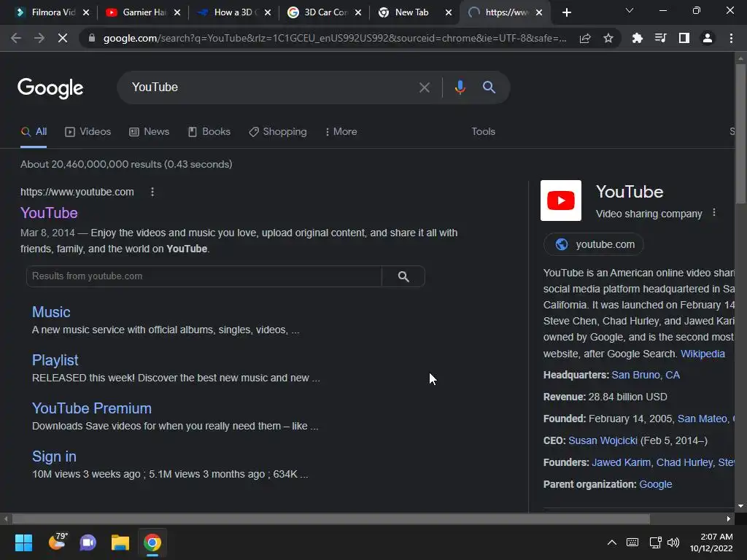This screenshot has height=560, width=747.
Task: Open the Chad Hurley founder link
Action: (684, 462)
